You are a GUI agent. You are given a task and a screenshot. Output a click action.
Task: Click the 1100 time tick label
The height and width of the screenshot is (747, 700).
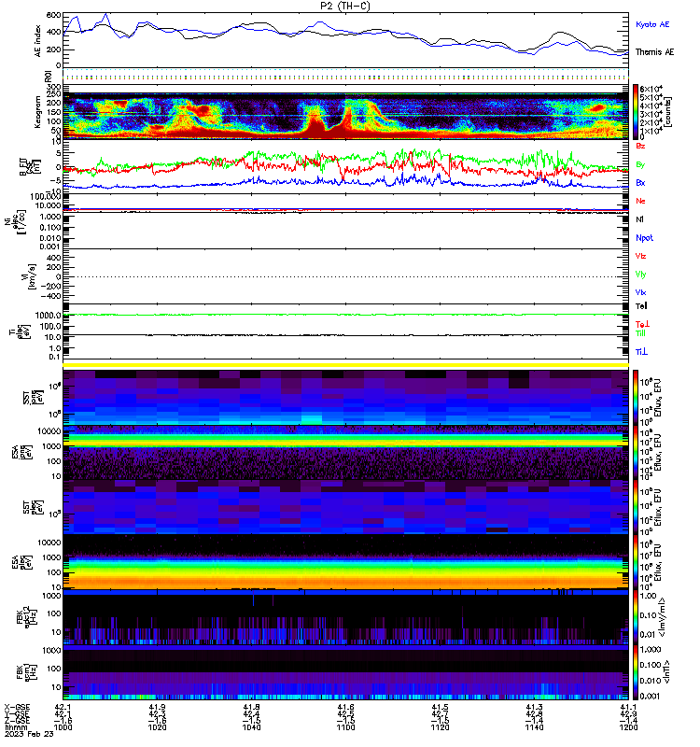[x=345, y=727]
